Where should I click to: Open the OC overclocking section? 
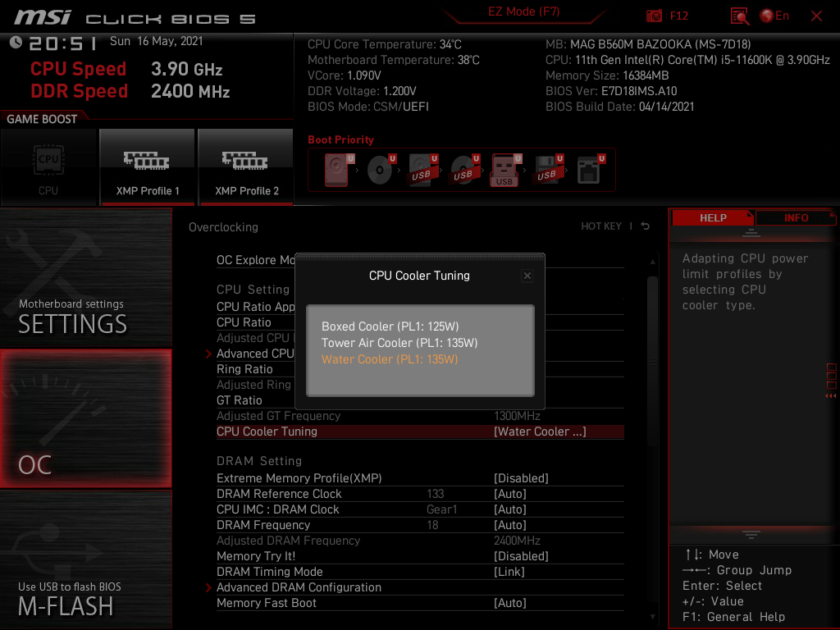click(85, 418)
